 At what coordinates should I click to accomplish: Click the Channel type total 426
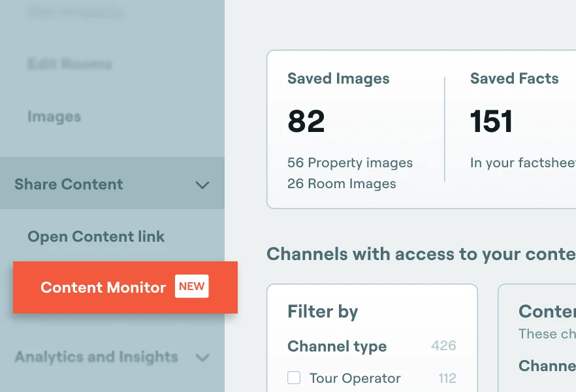[443, 346]
